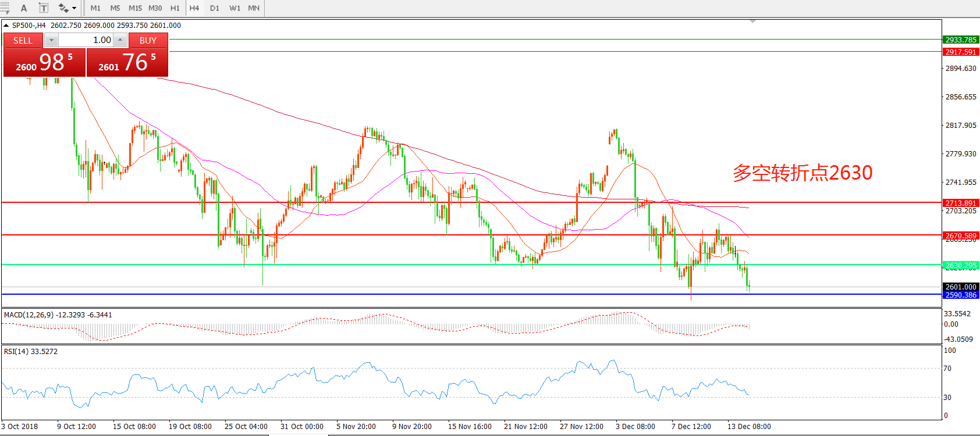Select the Fibonacci retracement tool
Viewport: 980px width, 436px height.
pyautogui.click(x=5, y=8)
